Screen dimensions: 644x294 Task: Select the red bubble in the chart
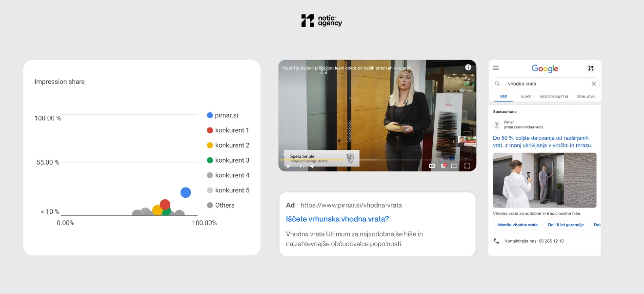coord(165,205)
